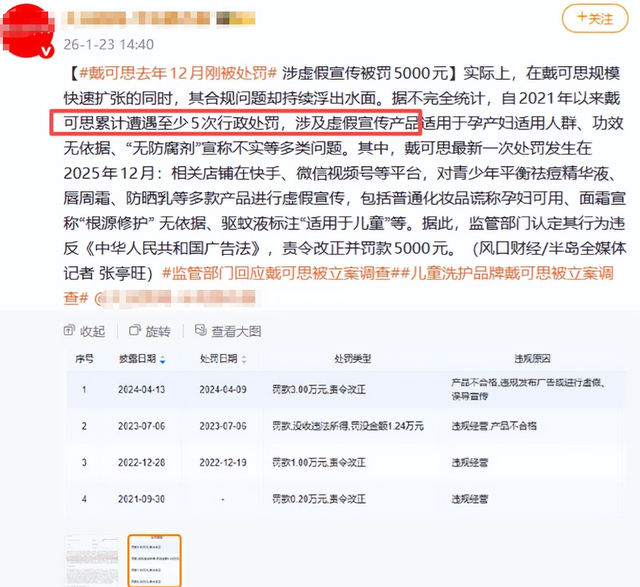Select 违规经营,产品不合格 reason cell
The height and width of the screenshot is (587, 640).
coord(494,426)
